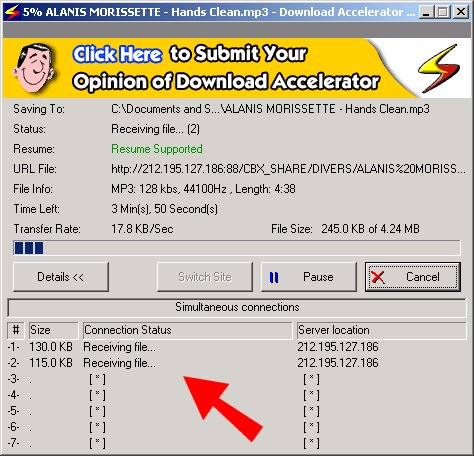The height and width of the screenshot is (456, 474).
Task: Select connection 1 row with 130.0 KB
Action: [237, 347]
